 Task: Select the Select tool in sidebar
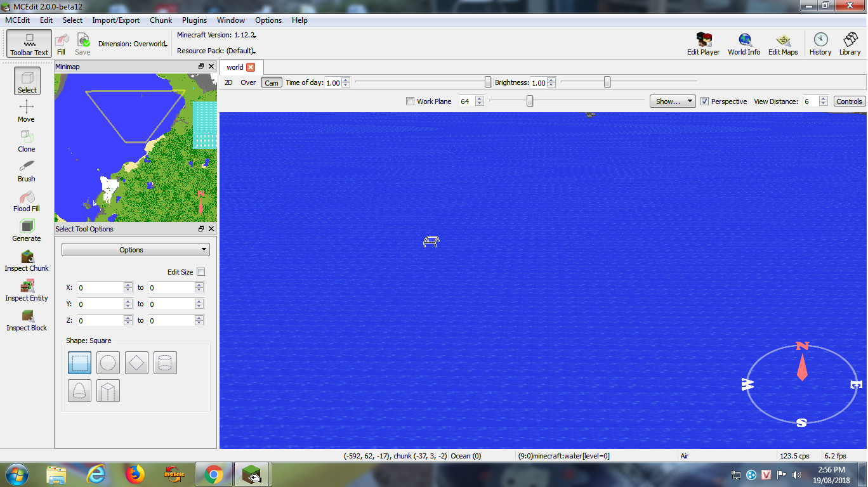pyautogui.click(x=27, y=82)
